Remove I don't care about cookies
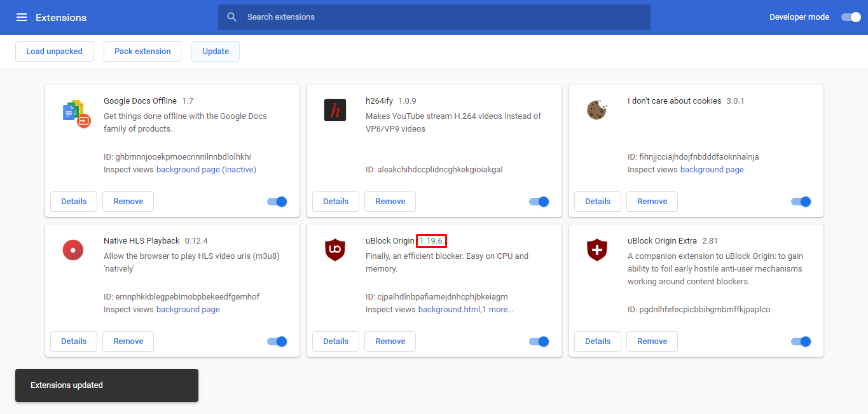The height and width of the screenshot is (414, 868). pyautogui.click(x=652, y=202)
